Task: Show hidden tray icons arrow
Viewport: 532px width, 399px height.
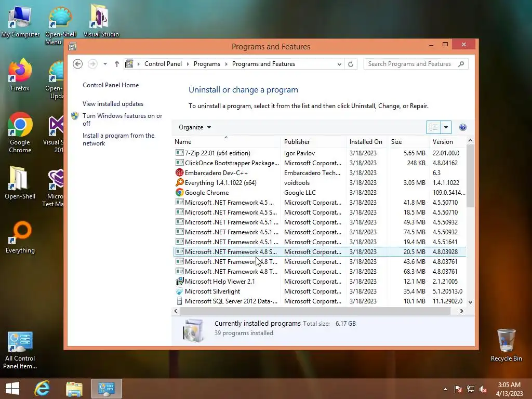Action: click(x=445, y=389)
